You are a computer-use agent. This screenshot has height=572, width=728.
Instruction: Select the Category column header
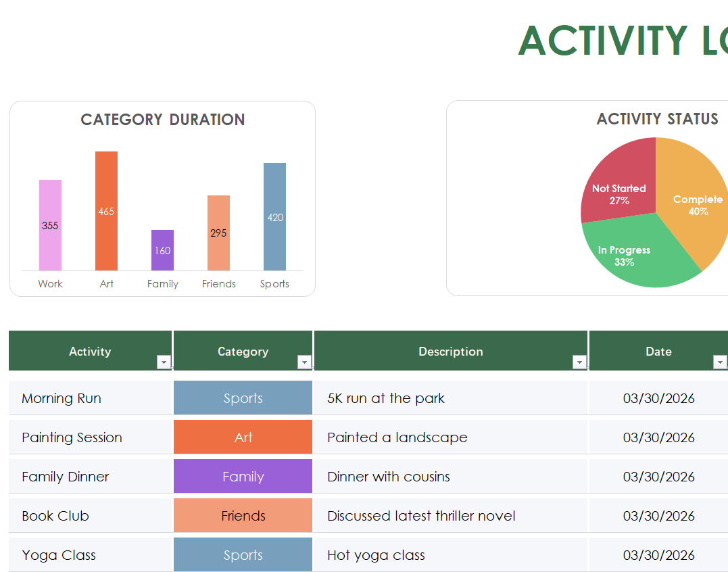pyautogui.click(x=243, y=351)
